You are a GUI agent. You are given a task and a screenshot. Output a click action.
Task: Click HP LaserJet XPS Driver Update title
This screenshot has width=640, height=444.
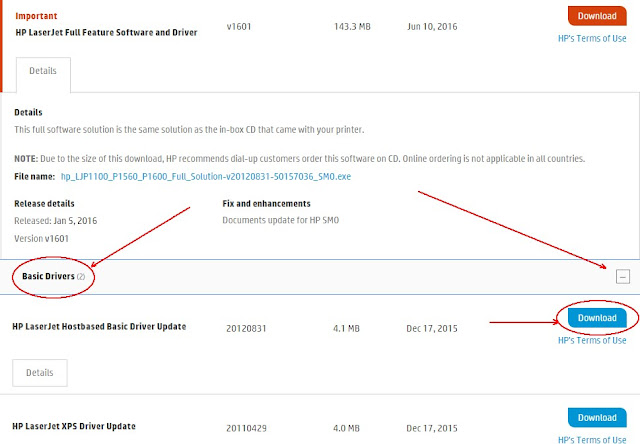(x=74, y=426)
